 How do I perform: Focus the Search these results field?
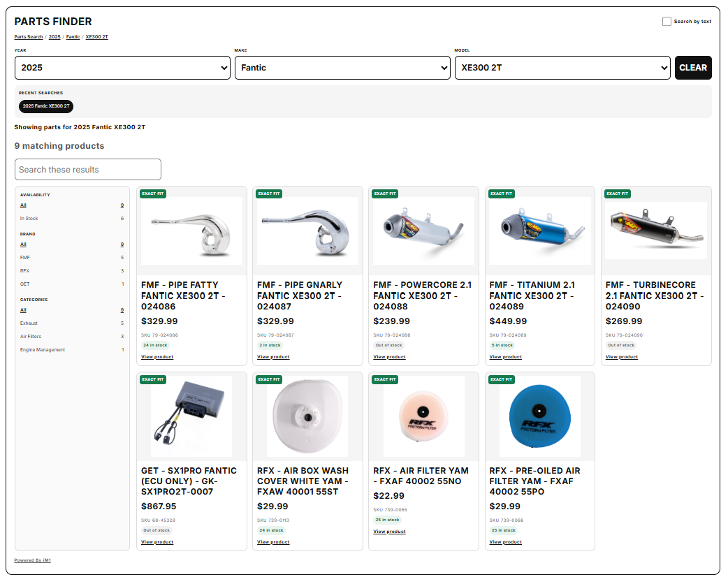click(88, 170)
